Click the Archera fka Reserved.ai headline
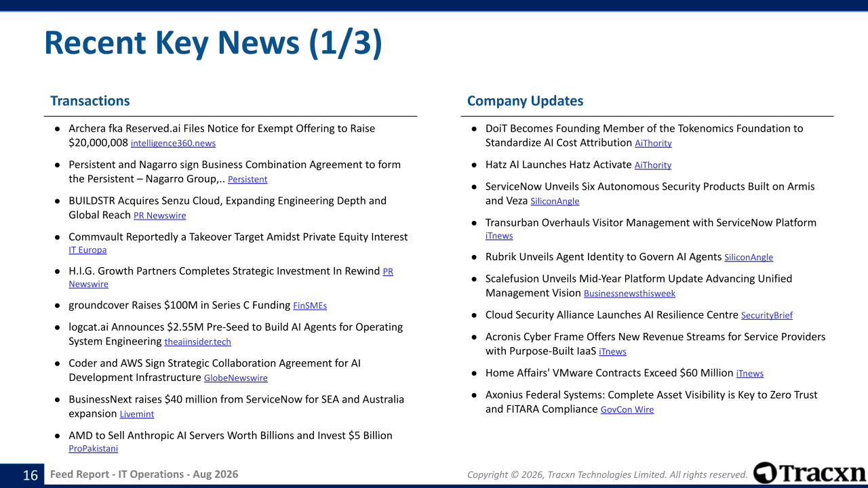868x488 pixels. (x=222, y=136)
